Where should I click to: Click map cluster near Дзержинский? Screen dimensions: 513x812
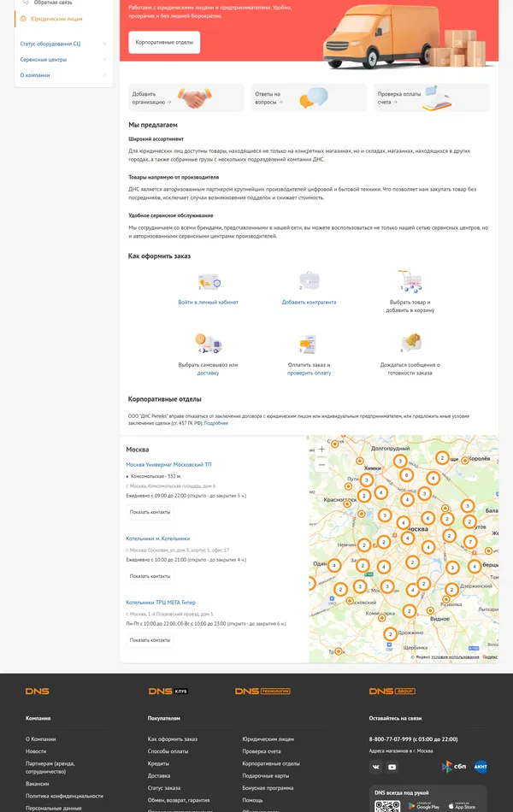point(451,589)
